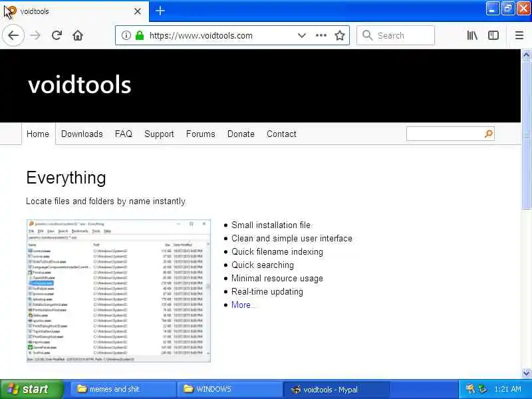The image size is (532, 399).
Task: Click the vertical scrollbar thumb
Action: [x=526, y=135]
